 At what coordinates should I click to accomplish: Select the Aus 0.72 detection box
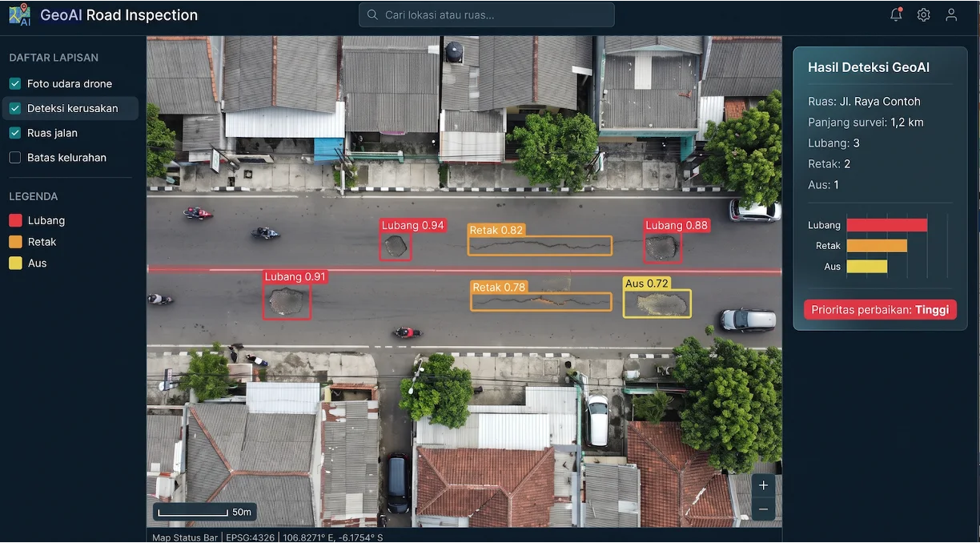click(657, 304)
